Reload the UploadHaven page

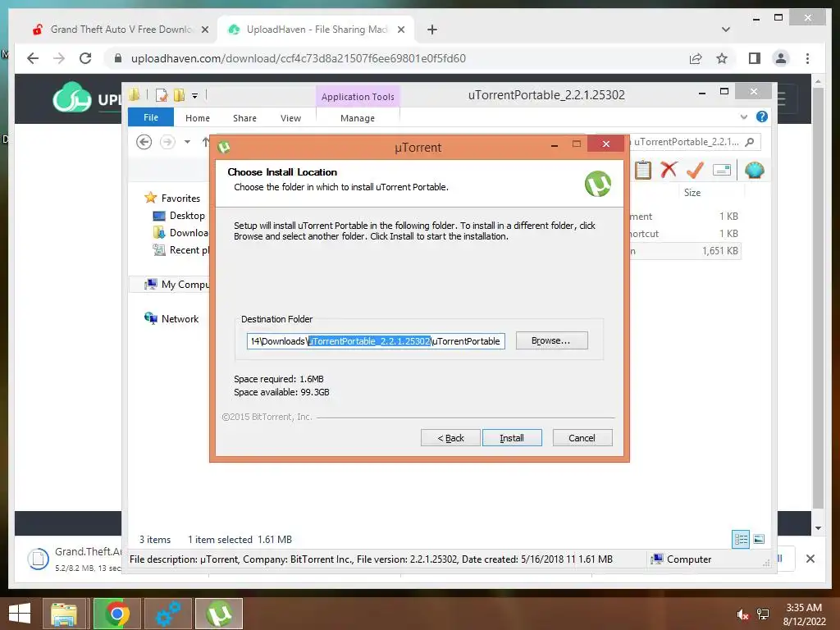85,58
